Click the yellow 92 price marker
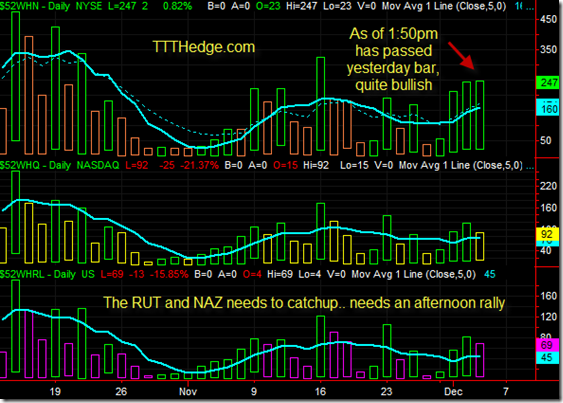 (548, 234)
